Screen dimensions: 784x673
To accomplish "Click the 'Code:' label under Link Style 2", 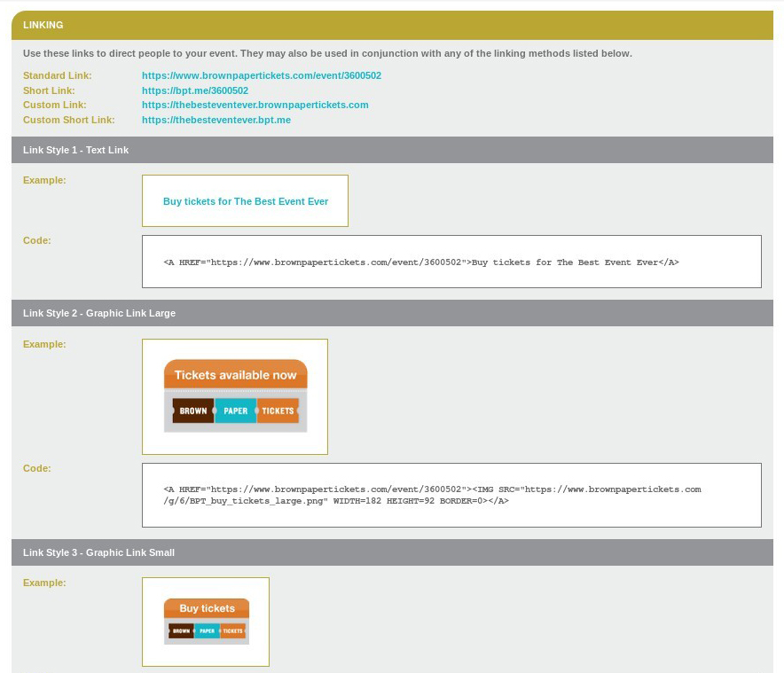I will click(x=37, y=468).
